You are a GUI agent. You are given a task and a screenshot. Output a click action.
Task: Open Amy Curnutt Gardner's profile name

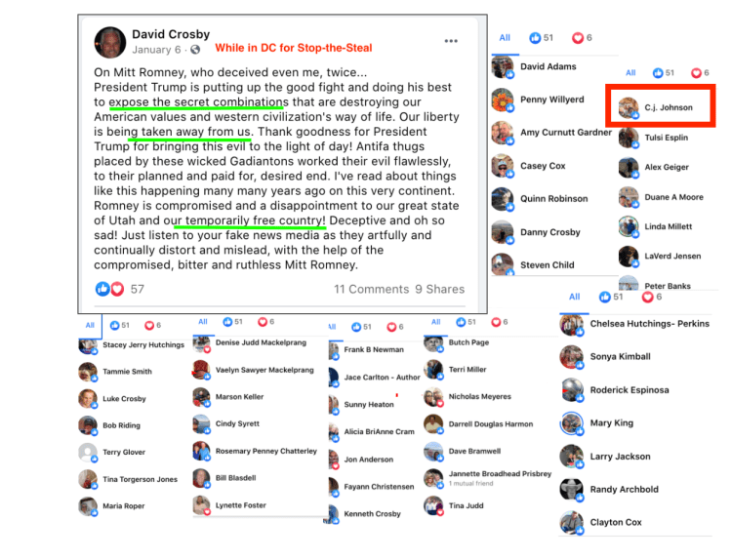pyautogui.click(x=566, y=133)
